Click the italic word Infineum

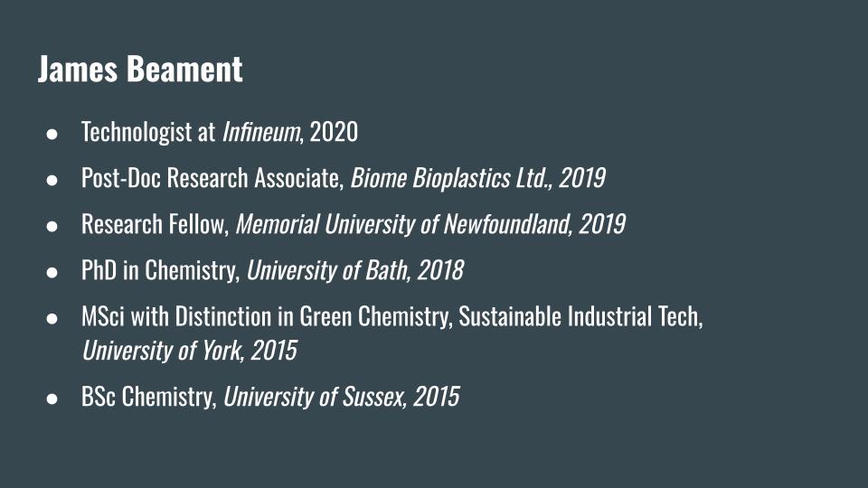[260, 132]
